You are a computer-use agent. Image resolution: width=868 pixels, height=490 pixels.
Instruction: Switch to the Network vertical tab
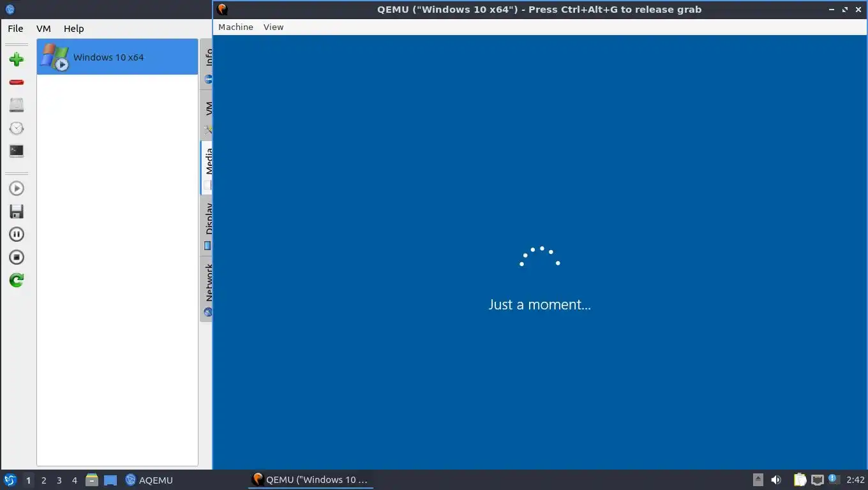point(207,288)
